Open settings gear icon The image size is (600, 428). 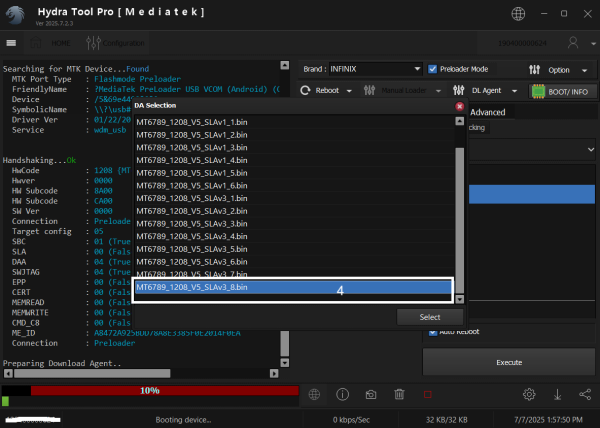pyautogui.click(x=529, y=394)
